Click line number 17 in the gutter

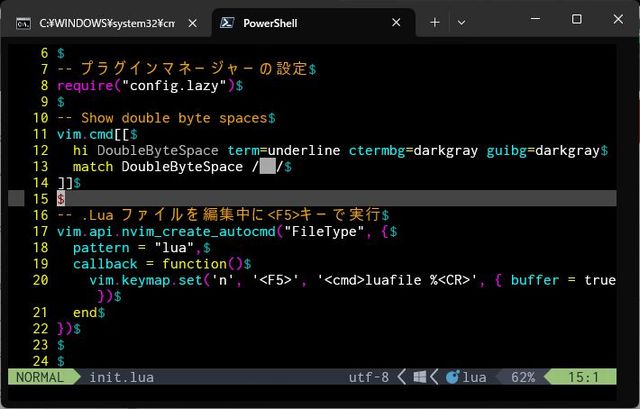click(40, 231)
